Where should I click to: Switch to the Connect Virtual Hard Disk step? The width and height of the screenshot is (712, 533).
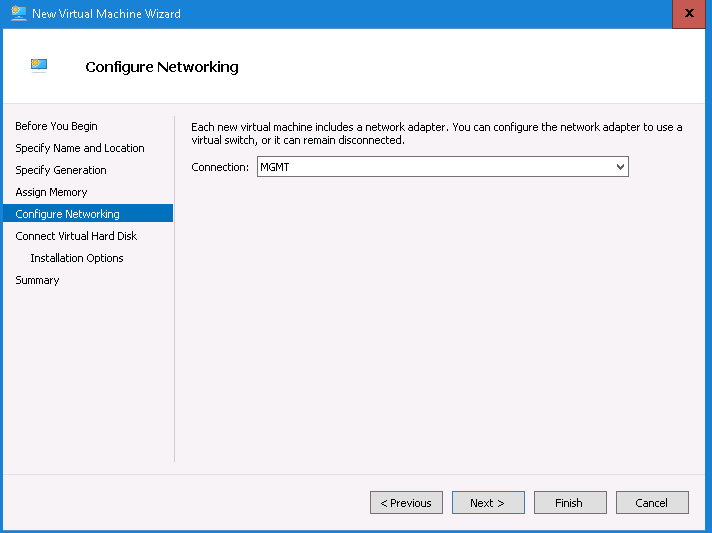pos(76,236)
